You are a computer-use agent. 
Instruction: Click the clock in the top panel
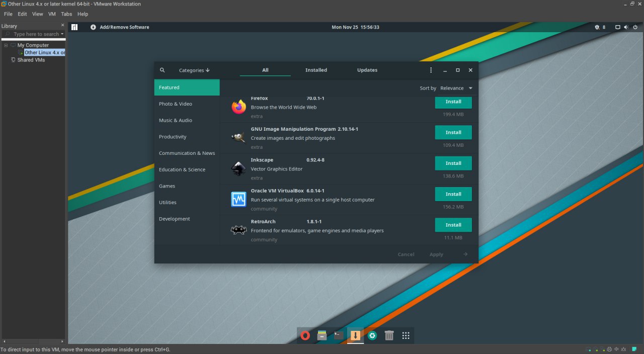tap(355, 27)
